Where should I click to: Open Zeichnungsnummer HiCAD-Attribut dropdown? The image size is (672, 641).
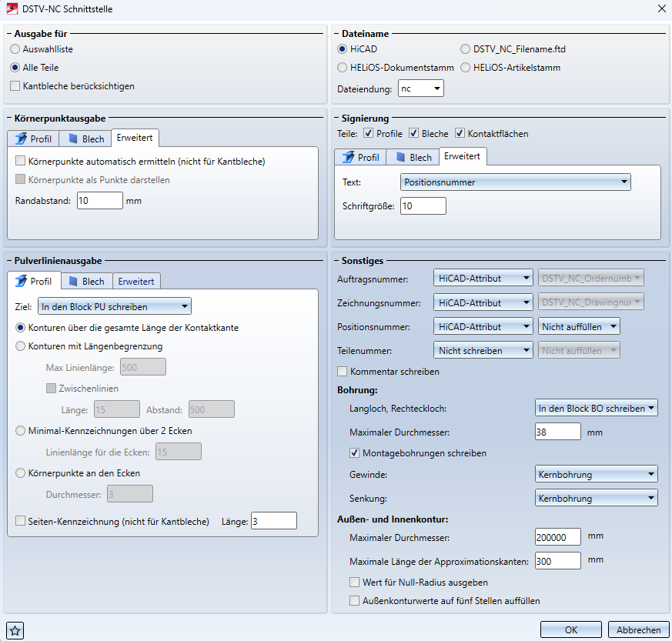tap(483, 302)
